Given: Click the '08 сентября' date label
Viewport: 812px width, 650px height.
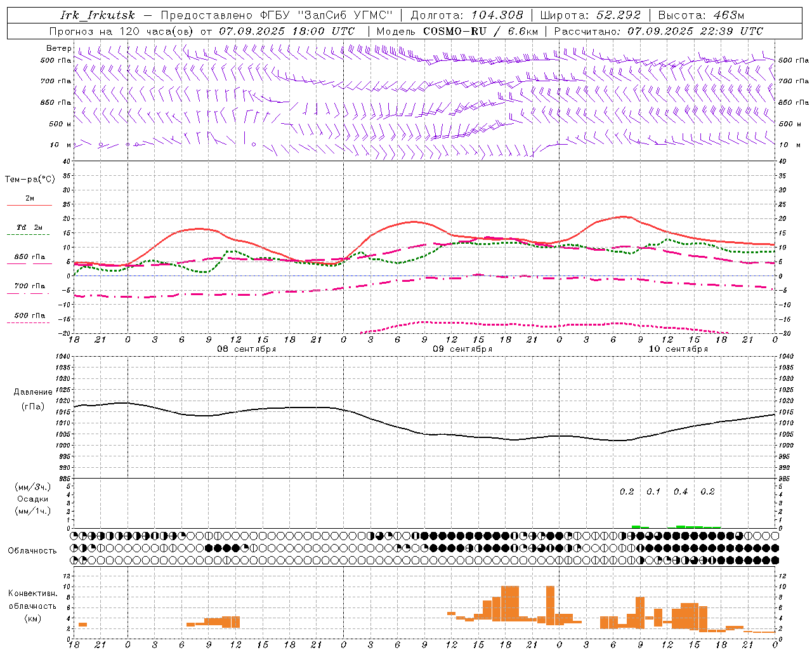Looking at the screenshot, I should point(247,349).
